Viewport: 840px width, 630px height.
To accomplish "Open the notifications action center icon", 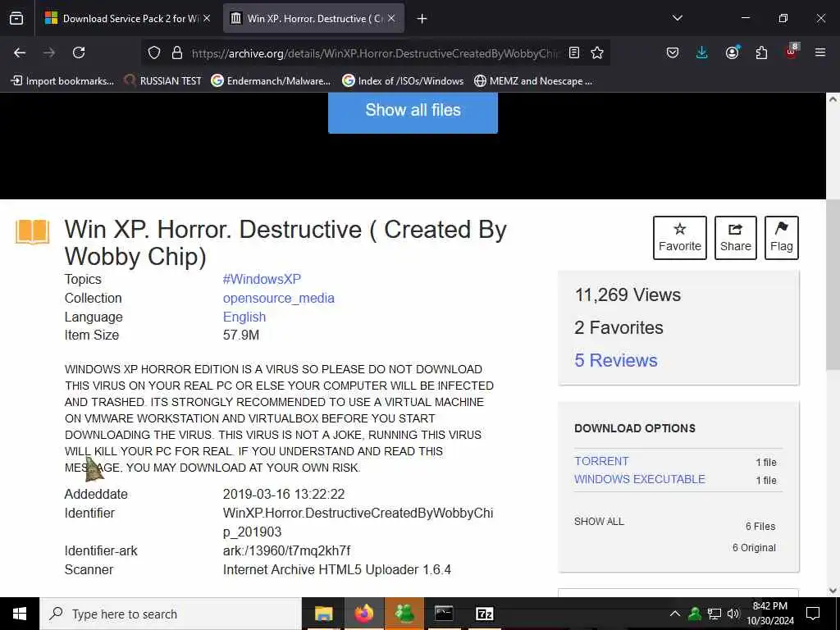I will [x=813, y=614].
